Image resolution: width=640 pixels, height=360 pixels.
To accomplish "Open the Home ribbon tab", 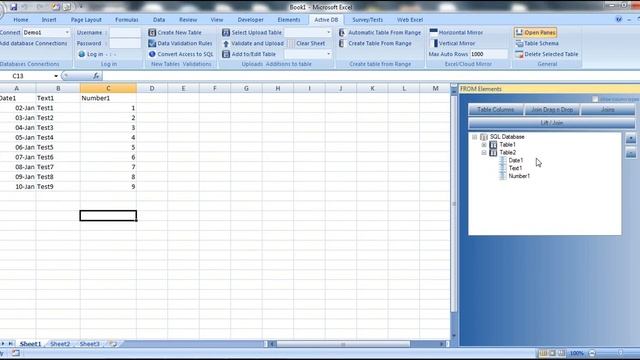I will pos(21,20).
